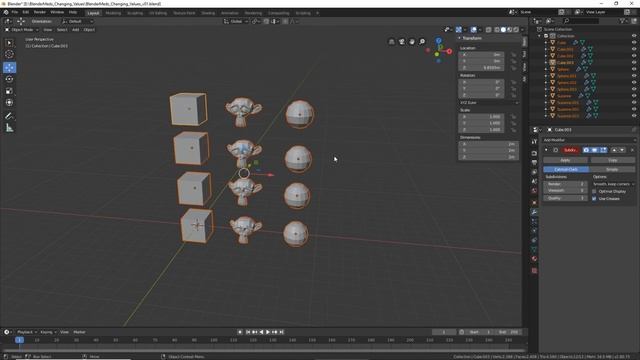The image size is (640, 360).
Task: Collapse the subdivision modifier panel arrow
Action: point(546,150)
